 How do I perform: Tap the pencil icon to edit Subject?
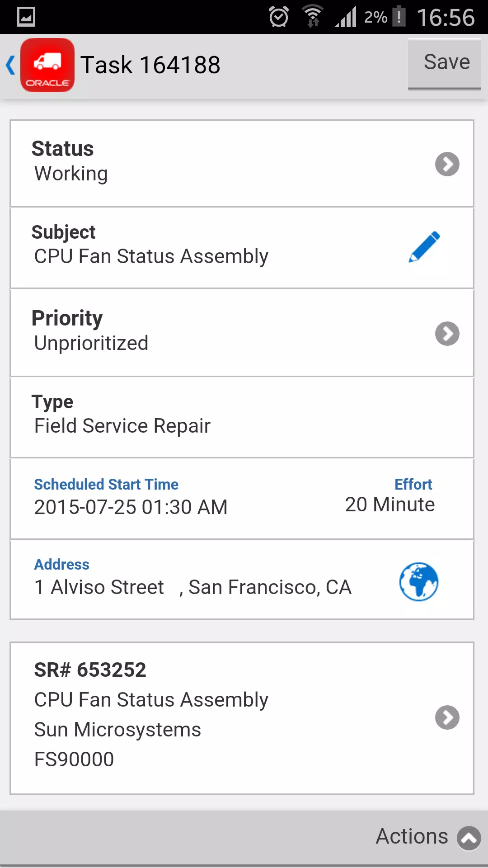click(x=424, y=247)
